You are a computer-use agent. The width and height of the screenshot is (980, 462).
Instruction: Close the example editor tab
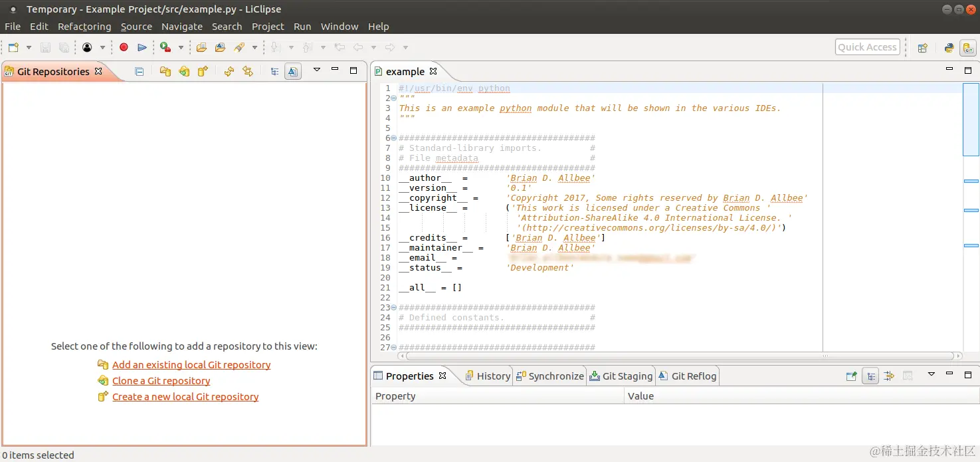(433, 70)
